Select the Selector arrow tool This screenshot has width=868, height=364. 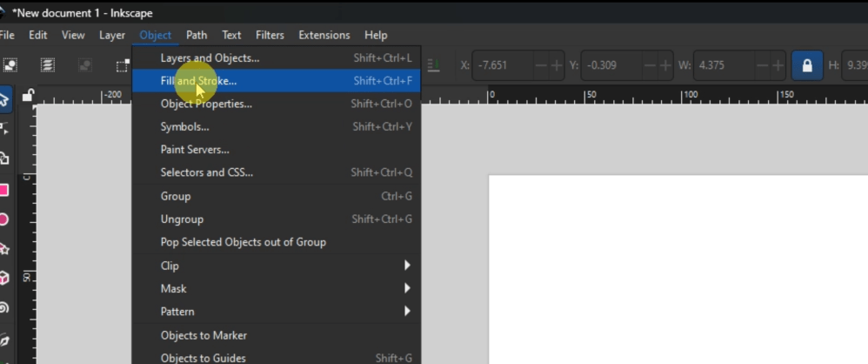(4, 99)
